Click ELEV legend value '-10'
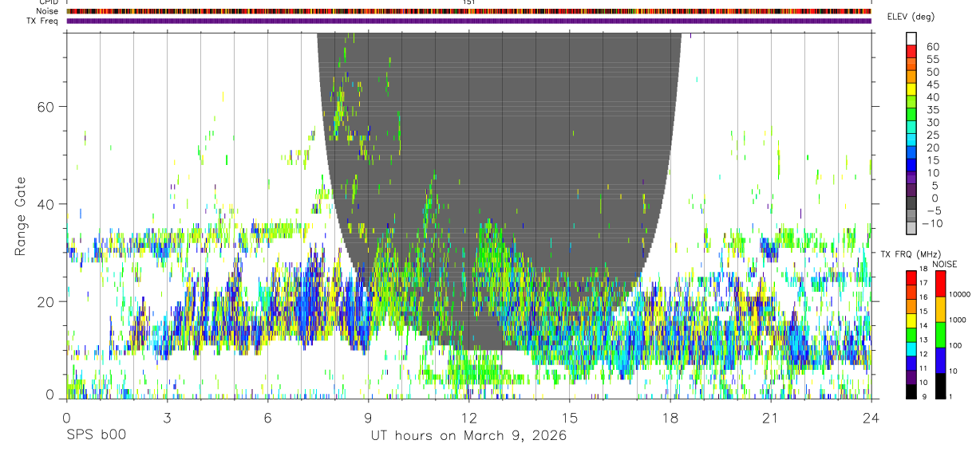 point(932,223)
